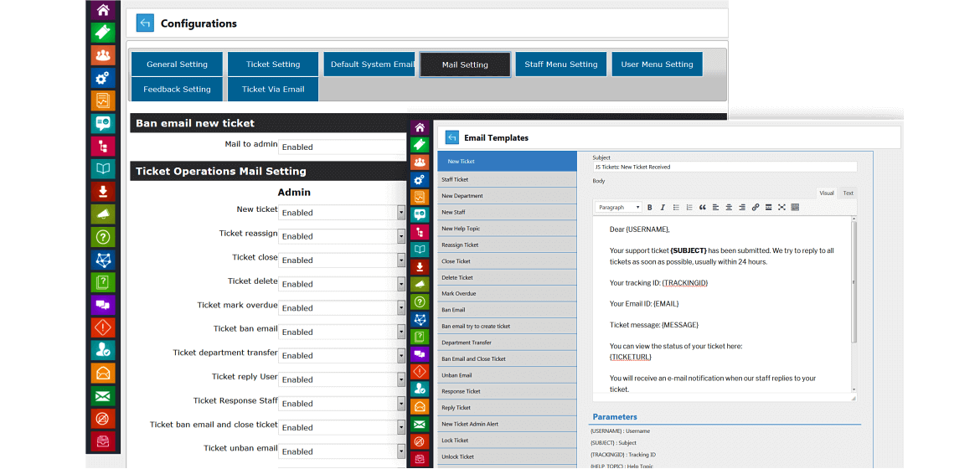
Task: Center align text in the editor
Action: tap(729, 208)
